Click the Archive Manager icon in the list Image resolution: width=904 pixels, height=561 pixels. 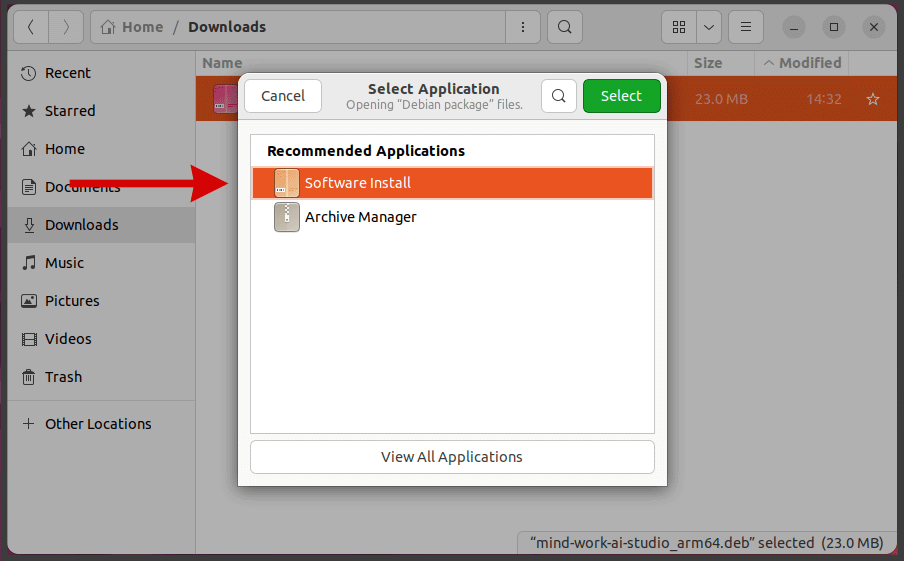click(287, 217)
